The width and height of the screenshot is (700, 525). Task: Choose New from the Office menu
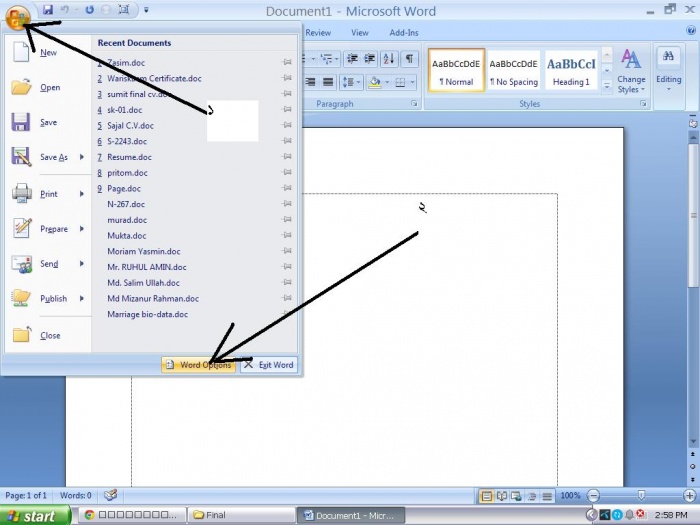(48, 53)
